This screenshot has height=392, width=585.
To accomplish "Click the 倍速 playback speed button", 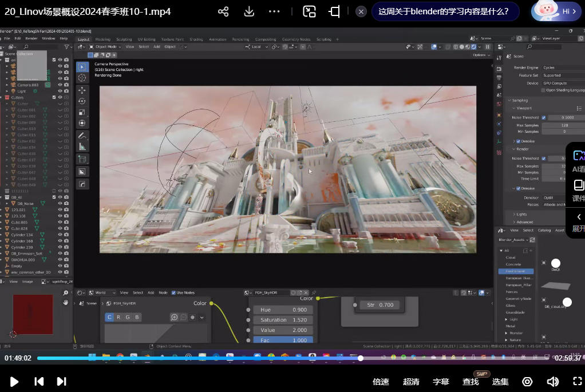I will pyautogui.click(x=381, y=382).
